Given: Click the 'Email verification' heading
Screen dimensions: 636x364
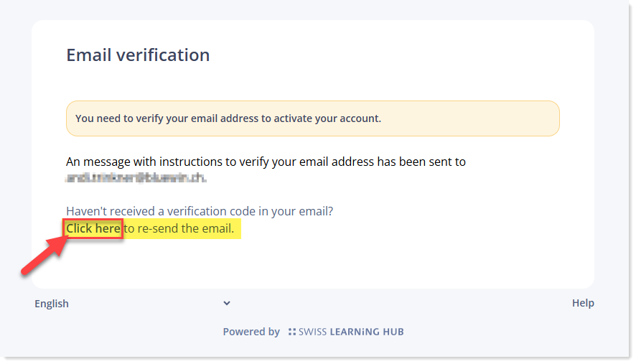Looking at the screenshot, I should [x=138, y=55].
